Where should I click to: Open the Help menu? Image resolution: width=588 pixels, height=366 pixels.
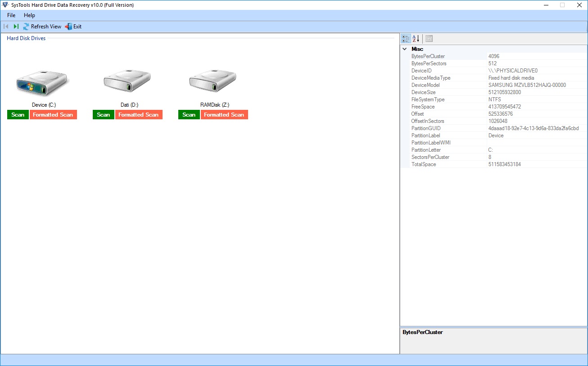point(29,15)
